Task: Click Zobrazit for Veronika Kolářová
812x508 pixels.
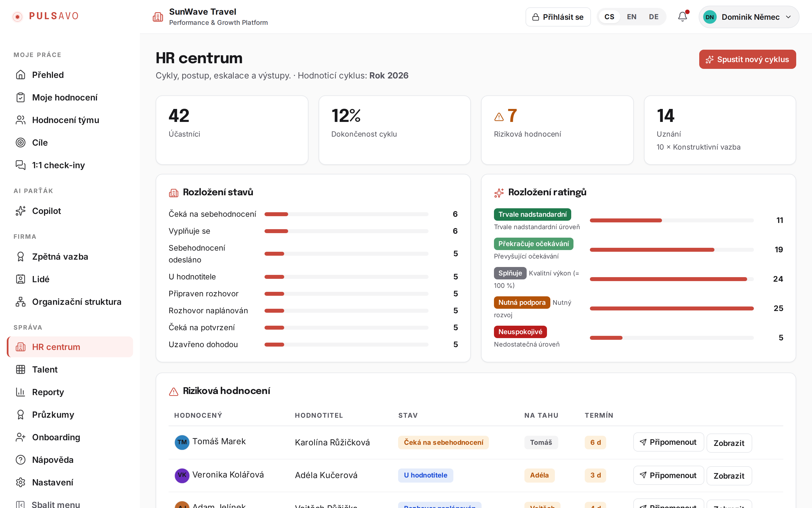Action: (729, 476)
